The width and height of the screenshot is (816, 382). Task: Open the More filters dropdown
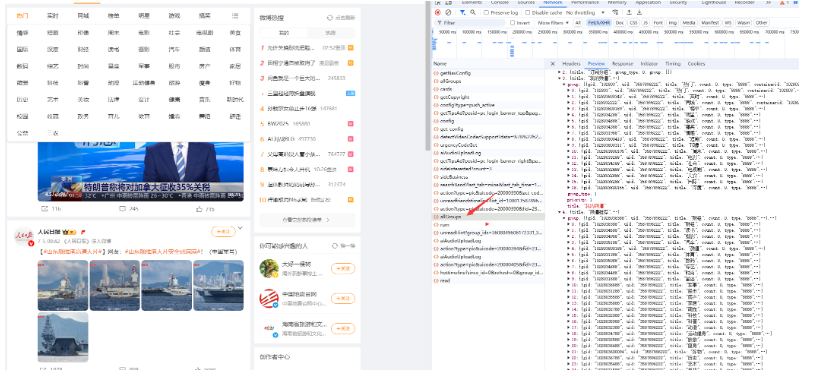pos(554,23)
